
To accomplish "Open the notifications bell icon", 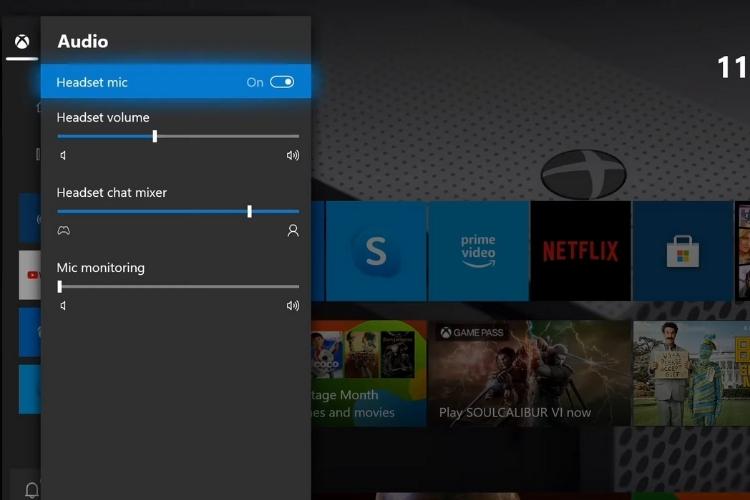I will (x=32, y=490).
